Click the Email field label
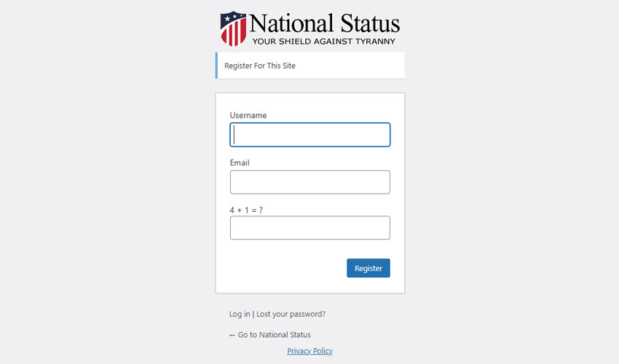This screenshot has width=619, height=364. pos(240,162)
